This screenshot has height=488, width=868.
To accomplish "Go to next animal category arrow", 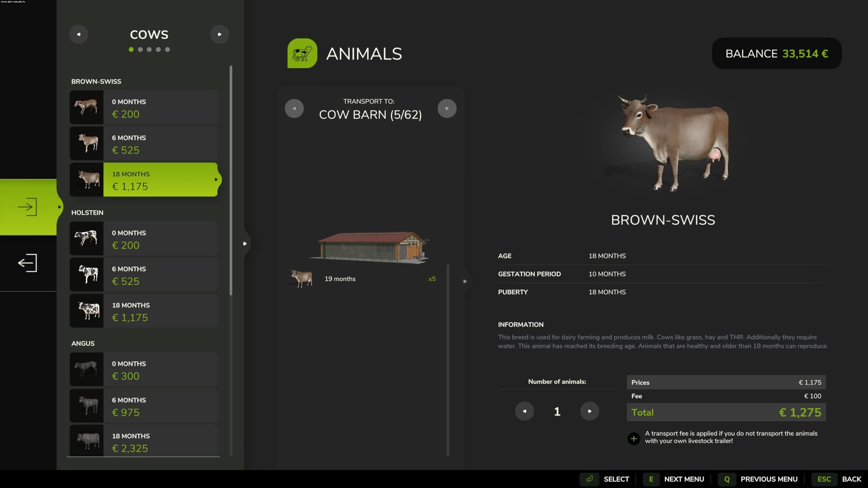I will 219,34.
